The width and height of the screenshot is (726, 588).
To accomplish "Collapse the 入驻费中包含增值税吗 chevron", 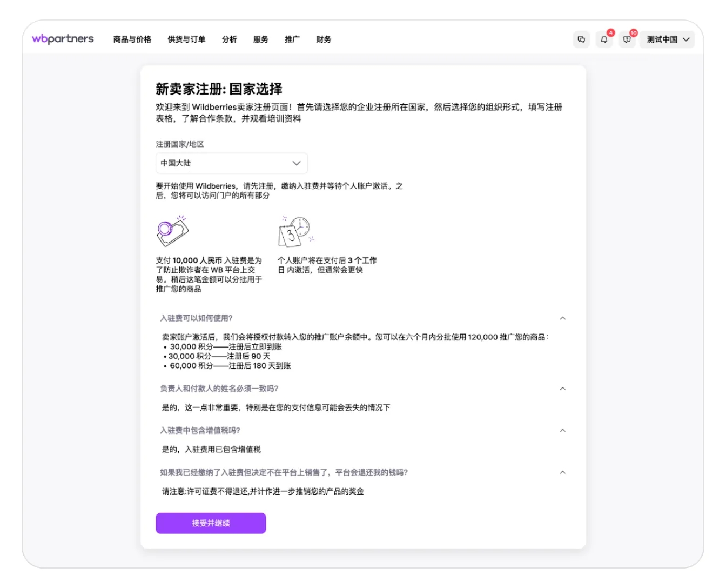I will [562, 431].
